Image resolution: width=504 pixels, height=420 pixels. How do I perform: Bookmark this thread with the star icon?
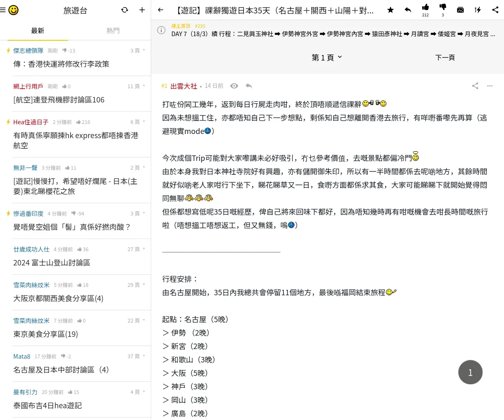[x=391, y=10]
